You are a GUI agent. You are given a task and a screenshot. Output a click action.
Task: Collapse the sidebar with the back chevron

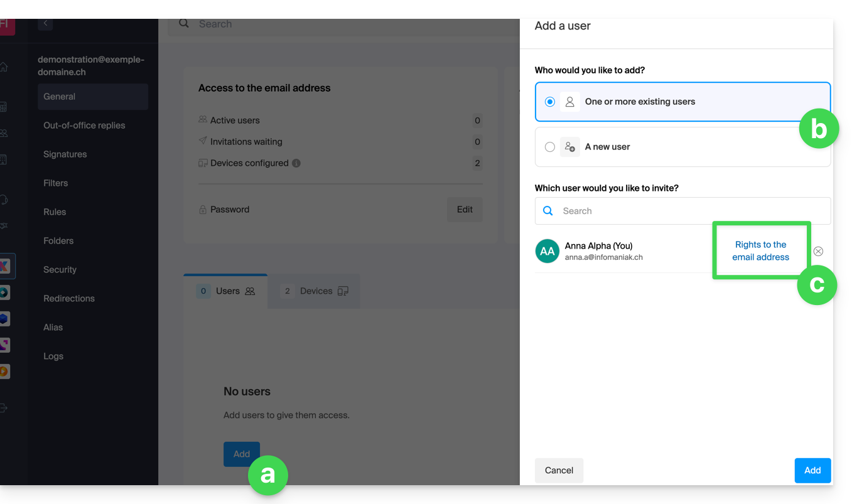coord(45,24)
